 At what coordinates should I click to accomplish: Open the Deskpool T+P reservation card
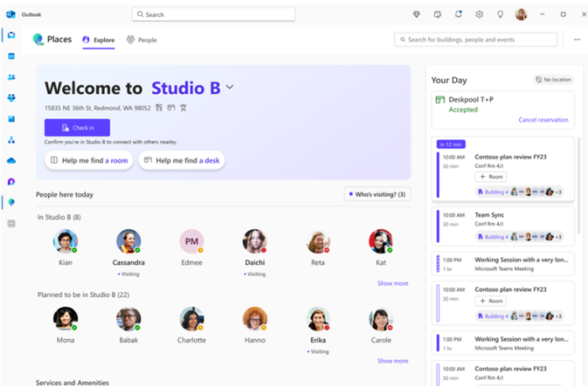pyautogui.click(x=503, y=110)
